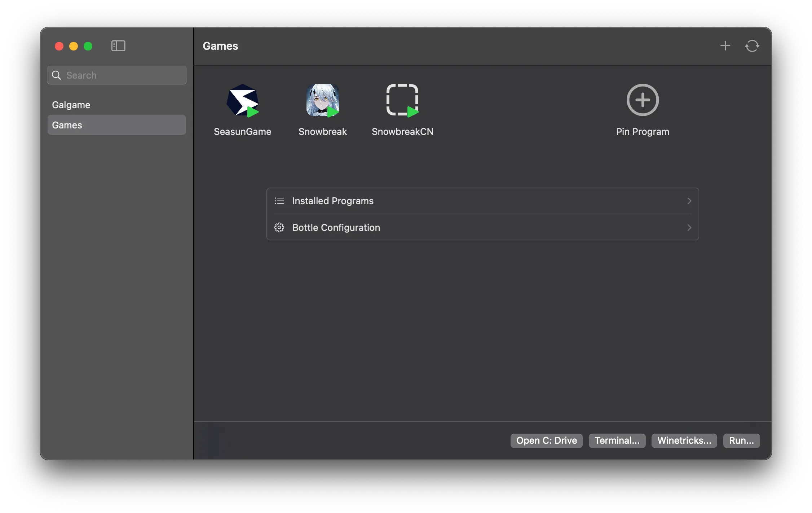Click the Bottle Configuration gear icon
Viewport: 812px width, 513px height.
(279, 228)
